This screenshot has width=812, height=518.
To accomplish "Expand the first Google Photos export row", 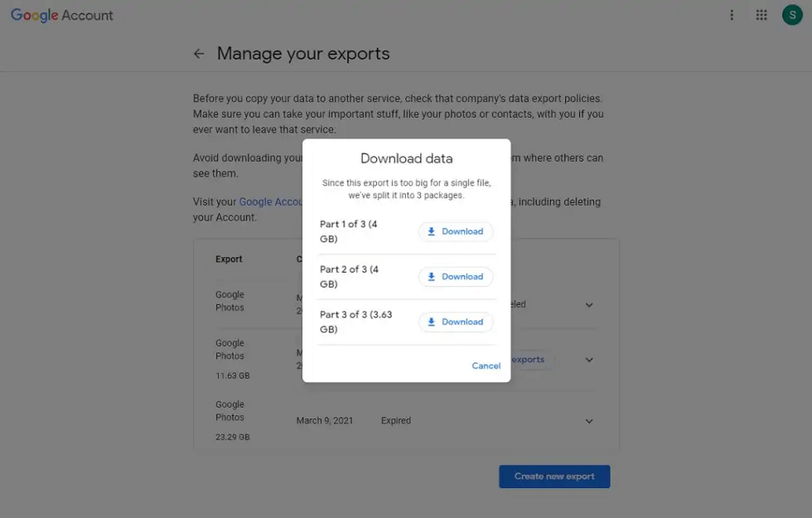I will pyautogui.click(x=588, y=304).
